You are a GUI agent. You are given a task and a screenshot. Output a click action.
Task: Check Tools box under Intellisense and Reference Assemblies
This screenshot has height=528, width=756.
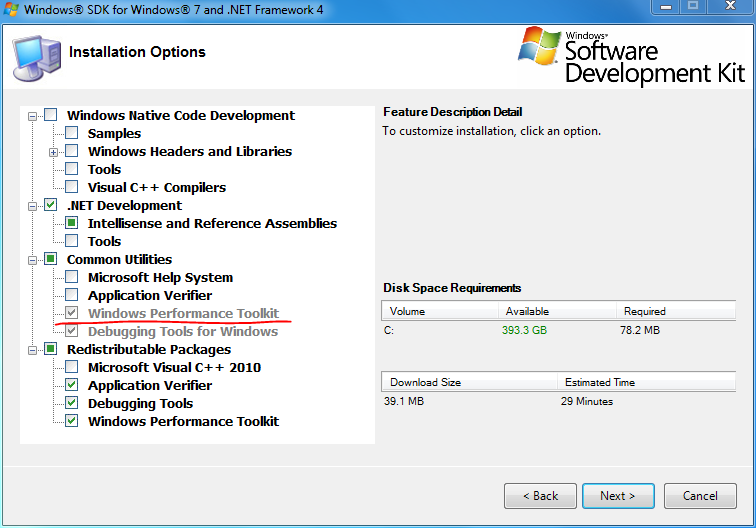pos(71,241)
